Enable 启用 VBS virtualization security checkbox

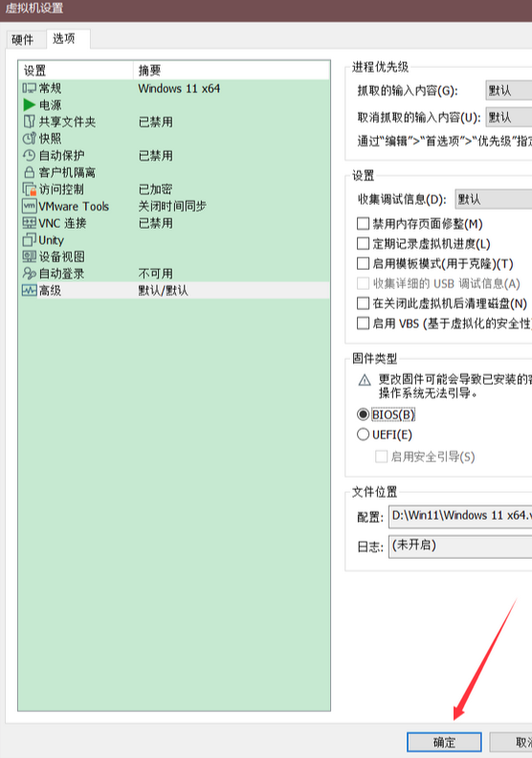pos(363,323)
